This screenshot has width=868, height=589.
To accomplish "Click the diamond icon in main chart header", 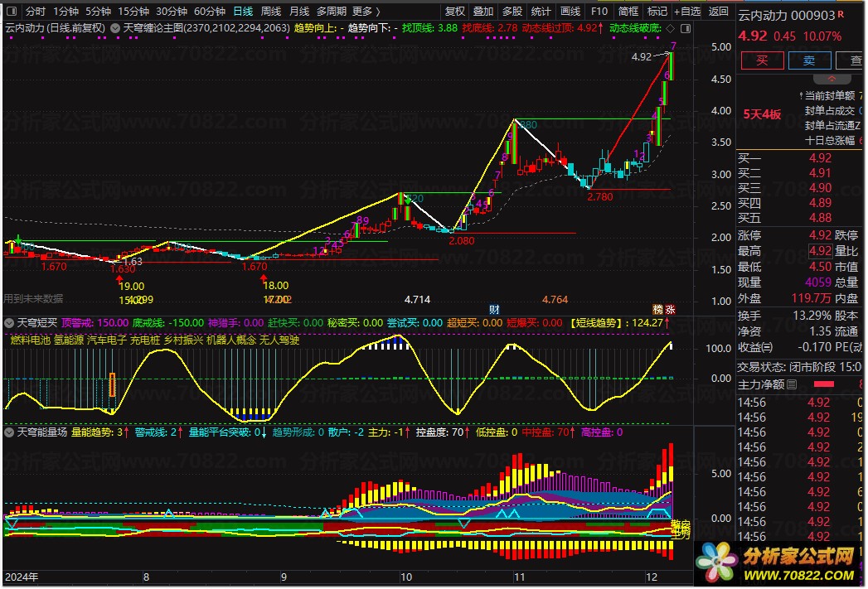I will [x=671, y=28].
